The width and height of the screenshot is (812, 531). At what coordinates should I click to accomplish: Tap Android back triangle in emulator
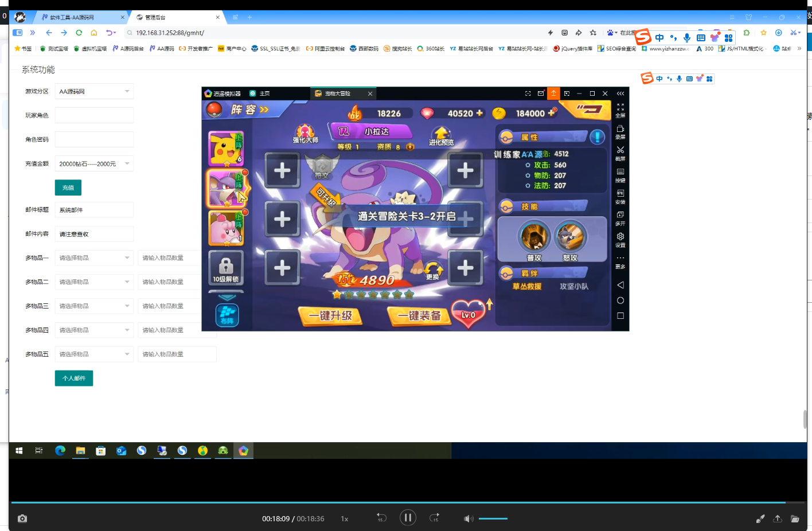point(620,285)
